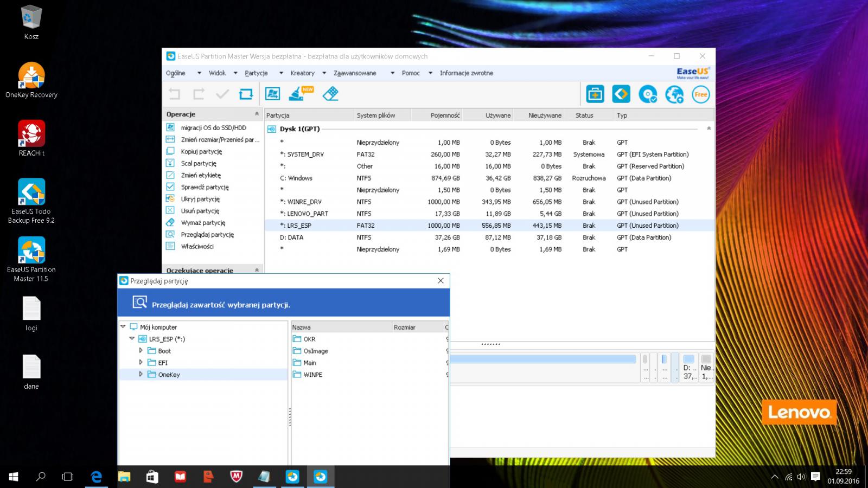Collapse the Dysk 1(GPT) group
Image resolution: width=868 pixels, height=488 pixels.
click(709, 129)
